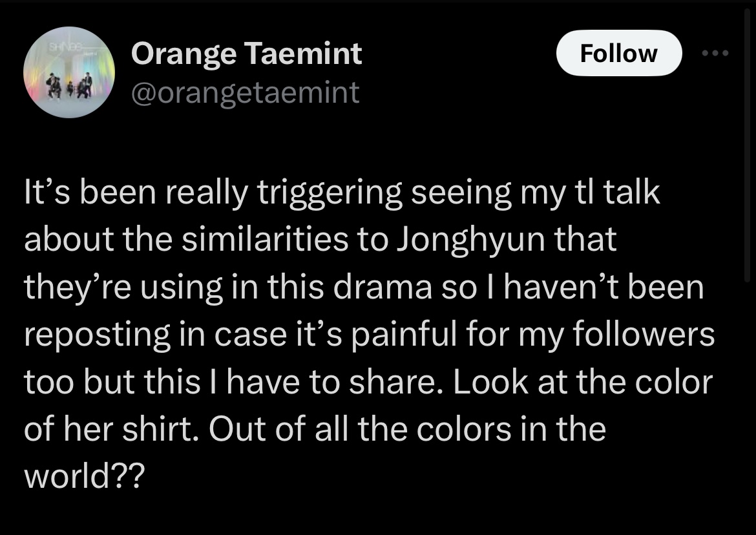
Task: Click the word similarities in tweet
Action: (x=265, y=240)
